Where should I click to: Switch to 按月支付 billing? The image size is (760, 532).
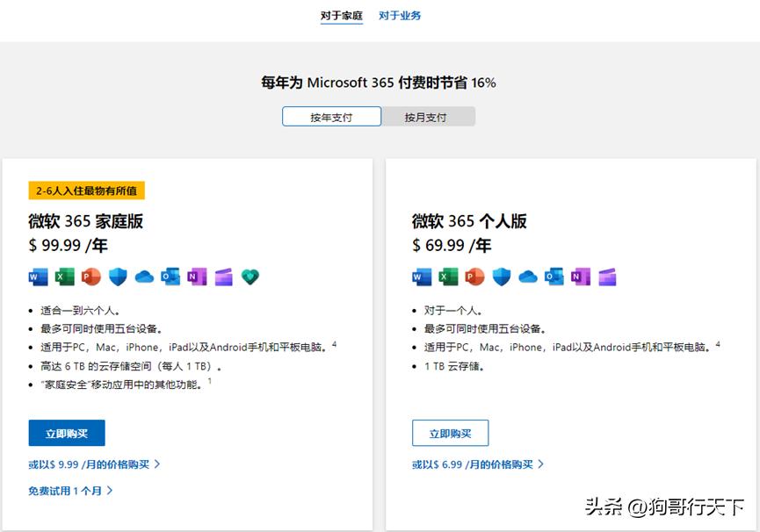pyautogui.click(x=428, y=116)
